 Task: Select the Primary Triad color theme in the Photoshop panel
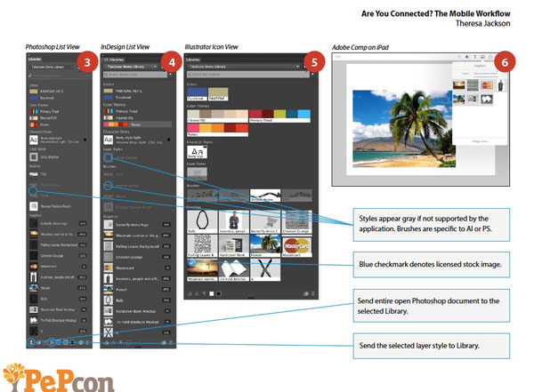(x=44, y=112)
